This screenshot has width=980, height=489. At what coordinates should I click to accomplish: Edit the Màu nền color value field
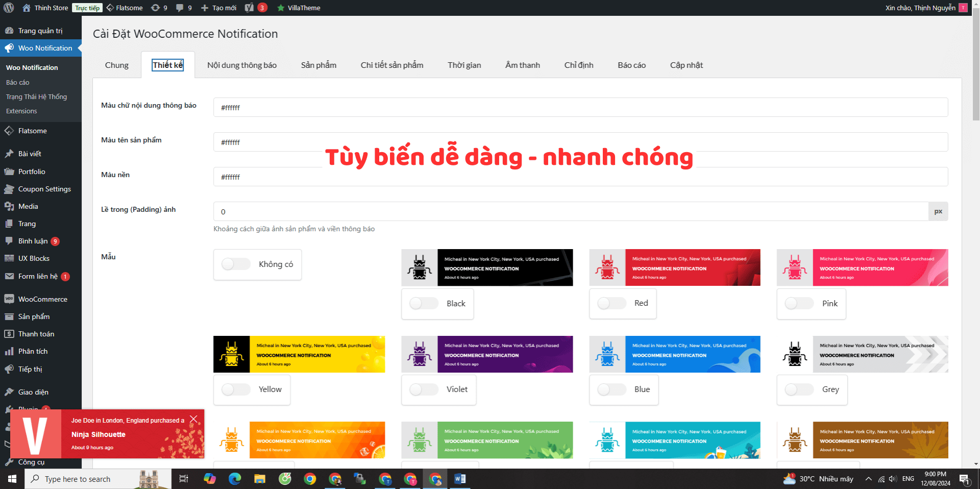pos(357,177)
